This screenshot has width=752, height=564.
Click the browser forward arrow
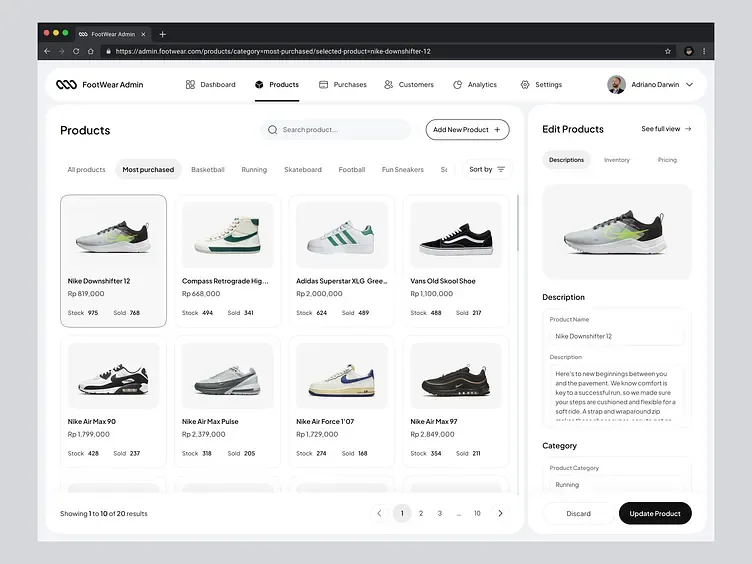61,51
